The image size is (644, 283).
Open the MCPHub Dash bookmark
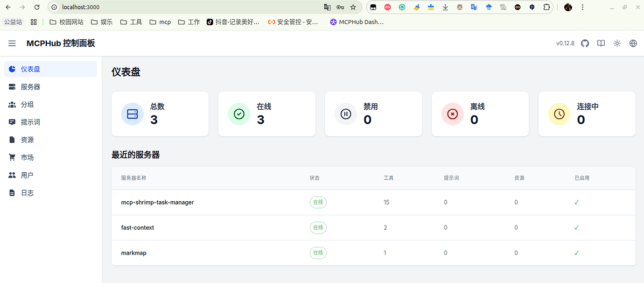(x=357, y=22)
